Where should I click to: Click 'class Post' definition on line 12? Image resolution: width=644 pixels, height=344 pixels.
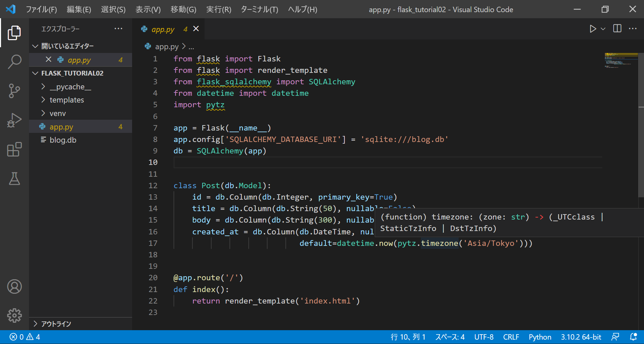click(196, 185)
